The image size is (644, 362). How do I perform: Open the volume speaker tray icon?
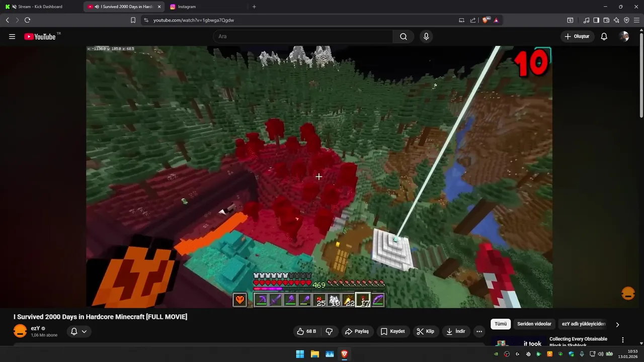coord(600,354)
